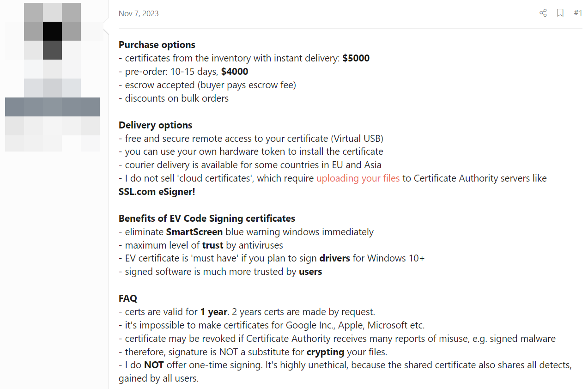588x389 pixels.
Task: Follow the red "uploading your files" link
Action: (358, 178)
